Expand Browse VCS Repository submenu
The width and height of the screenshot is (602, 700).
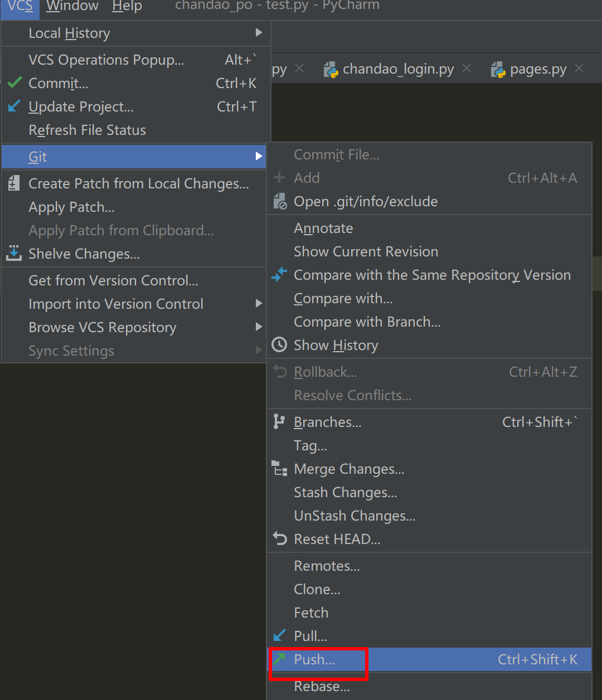259,327
